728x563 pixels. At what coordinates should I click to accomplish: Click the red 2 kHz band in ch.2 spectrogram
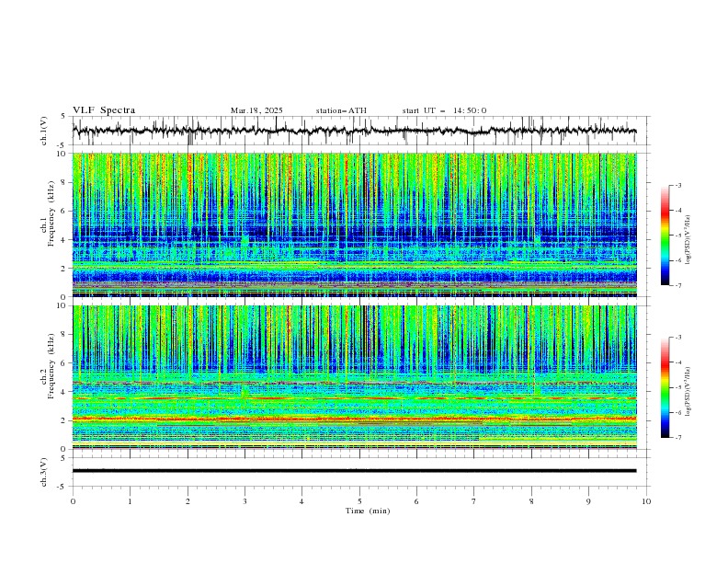354,419
